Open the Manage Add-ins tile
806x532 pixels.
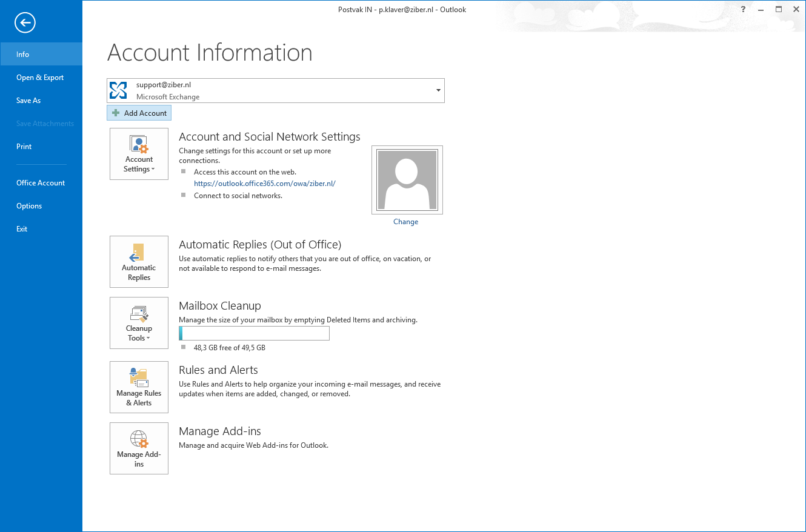(x=139, y=448)
